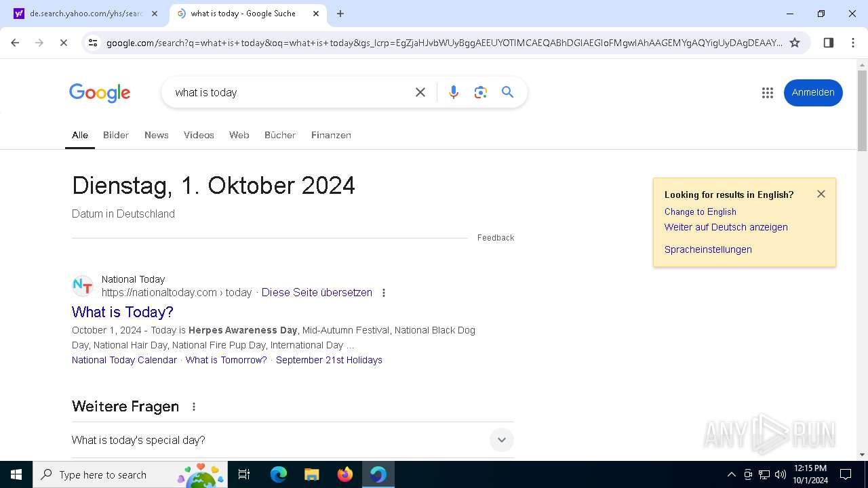Close the Google Suche tab
Viewport: 868px width, 488px height.
click(316, 14)
